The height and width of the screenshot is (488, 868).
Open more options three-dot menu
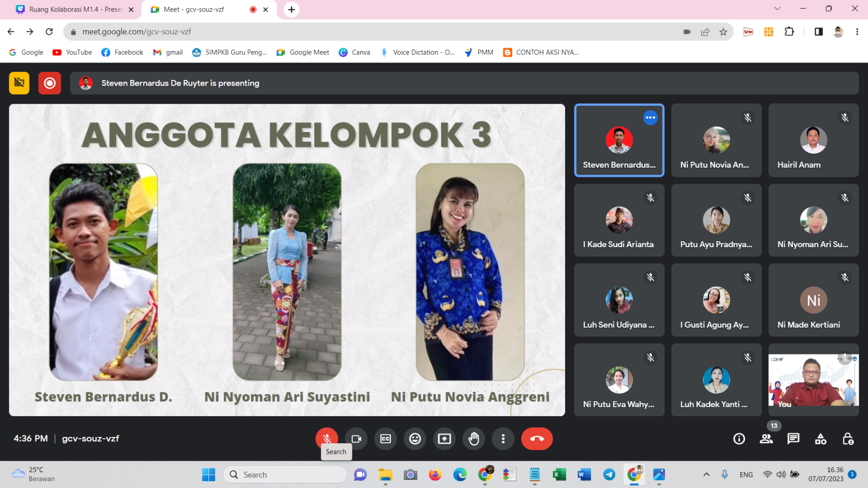(503, 439)
